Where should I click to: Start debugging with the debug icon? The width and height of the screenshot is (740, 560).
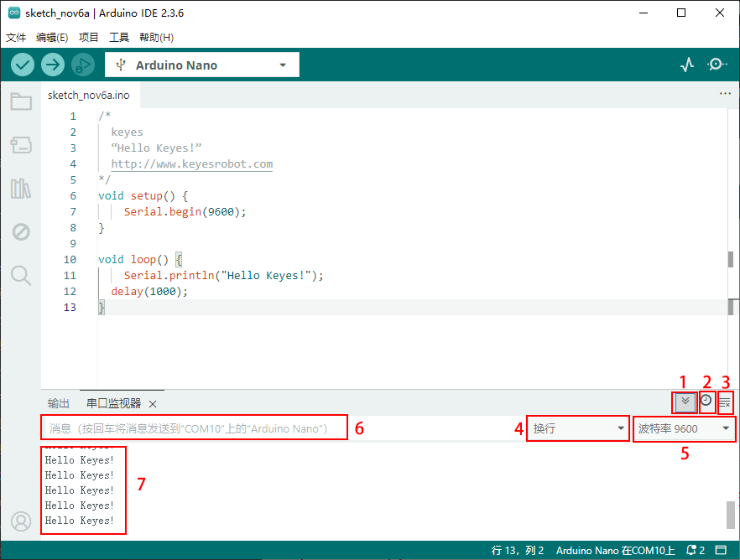click(82, 65)
